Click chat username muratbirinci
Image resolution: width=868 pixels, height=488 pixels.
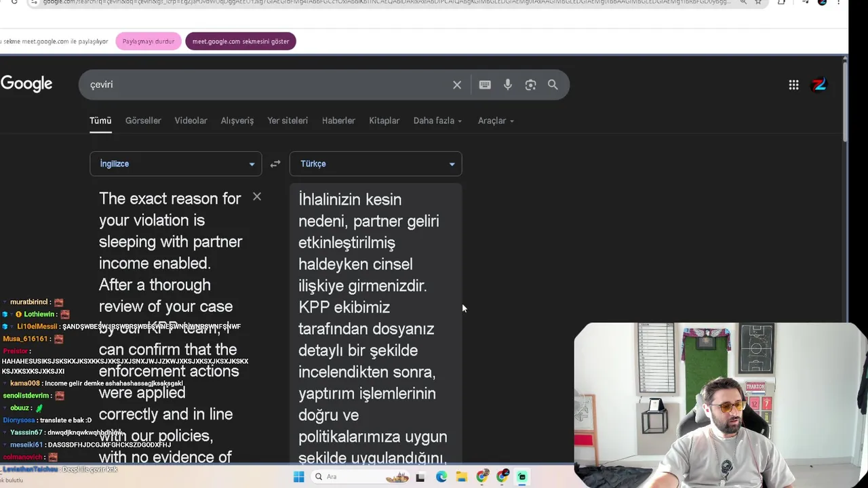click(x=28, y=302)
